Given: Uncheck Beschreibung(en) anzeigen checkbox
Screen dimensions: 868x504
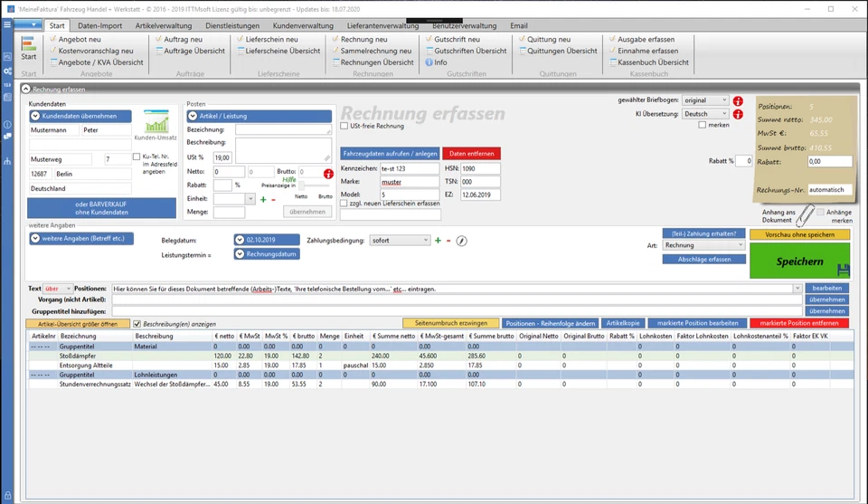Looking at the screenshot, I should [x=137, y=323].
